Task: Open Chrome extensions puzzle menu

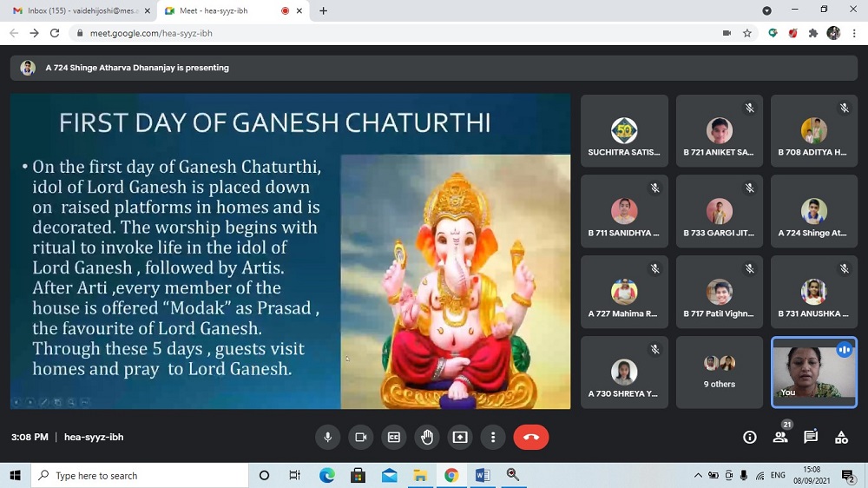Action: [813, 33]
